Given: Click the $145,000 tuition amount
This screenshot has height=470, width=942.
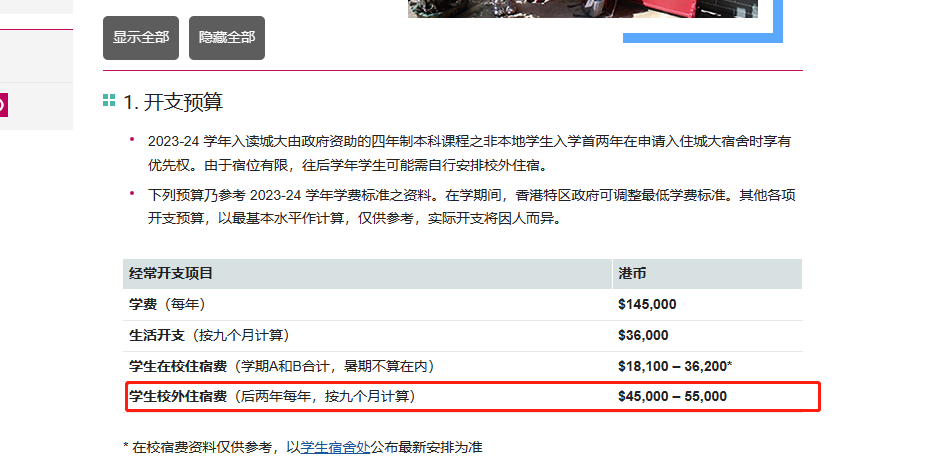Looking at the screenshot, I should [647, 304].
